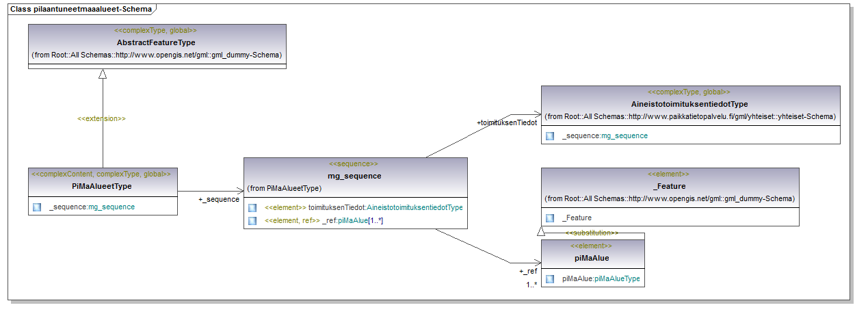Click the 1..* multiplicity label near piMaAlue
This screenshot has height=314, width=868.
[531, 285]
